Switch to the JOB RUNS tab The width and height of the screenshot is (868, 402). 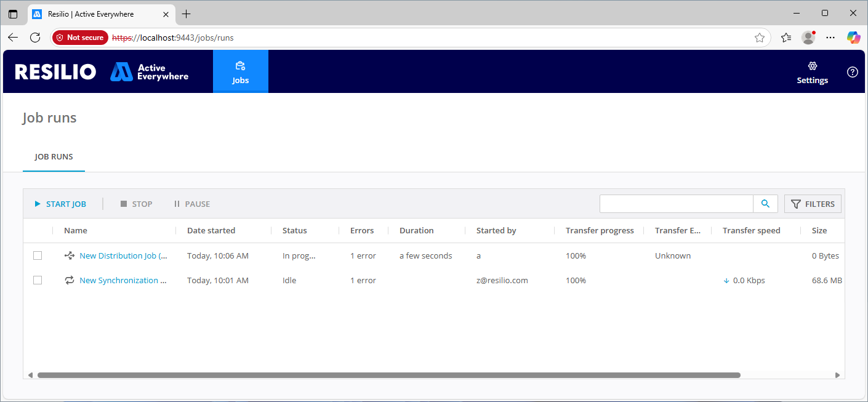click(54, 157)
